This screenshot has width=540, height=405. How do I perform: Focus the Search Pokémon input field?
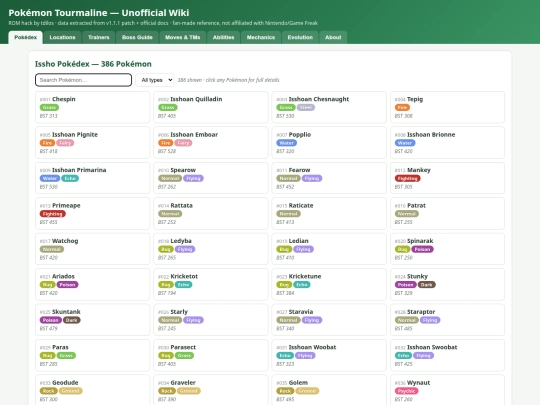click(83, 80)
